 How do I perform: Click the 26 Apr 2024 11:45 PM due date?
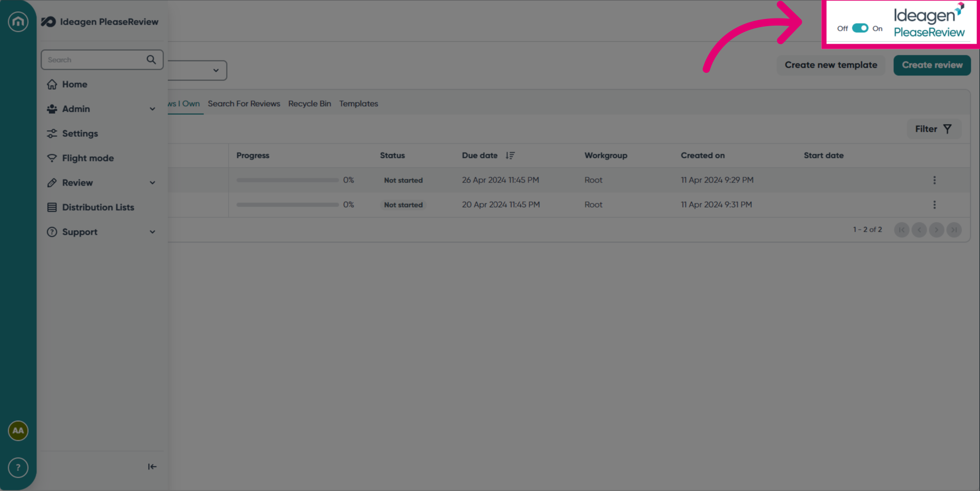pos(500,180)
